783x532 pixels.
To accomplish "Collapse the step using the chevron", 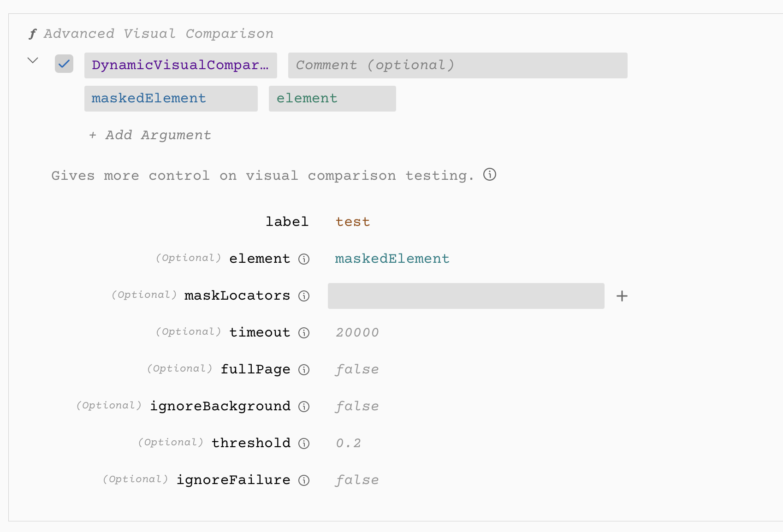I will click(x=32, y=60).
